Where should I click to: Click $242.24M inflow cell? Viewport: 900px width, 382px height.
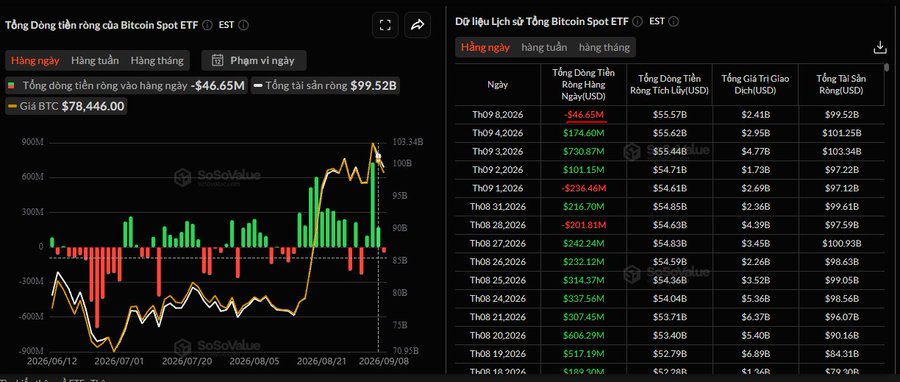pyautogui.click(x=584, y=243)
